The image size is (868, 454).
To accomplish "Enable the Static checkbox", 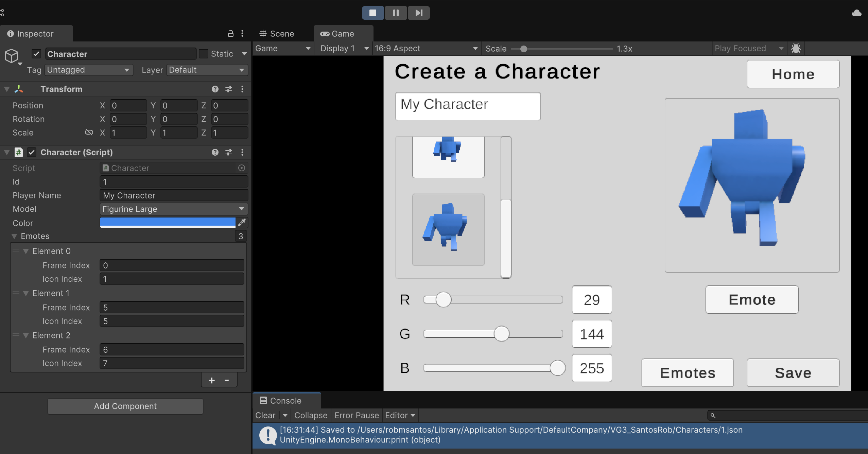I will [204, 54].
